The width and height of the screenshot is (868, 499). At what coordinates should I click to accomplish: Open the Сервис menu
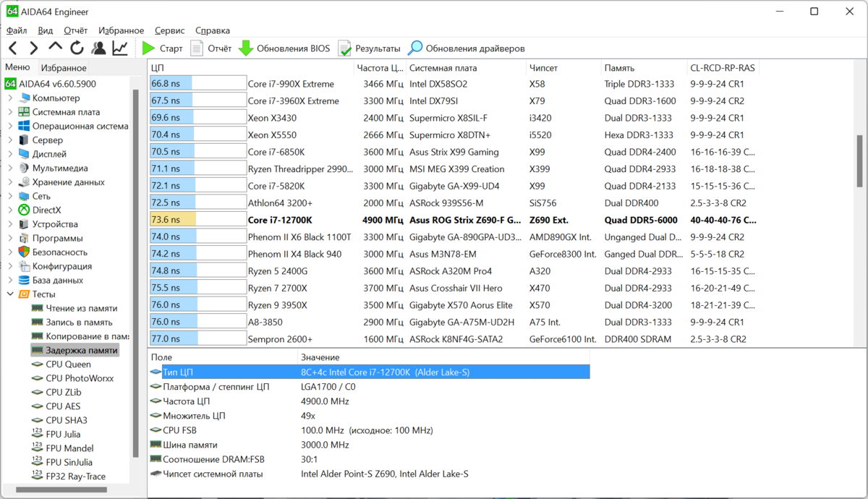point(170,30)
